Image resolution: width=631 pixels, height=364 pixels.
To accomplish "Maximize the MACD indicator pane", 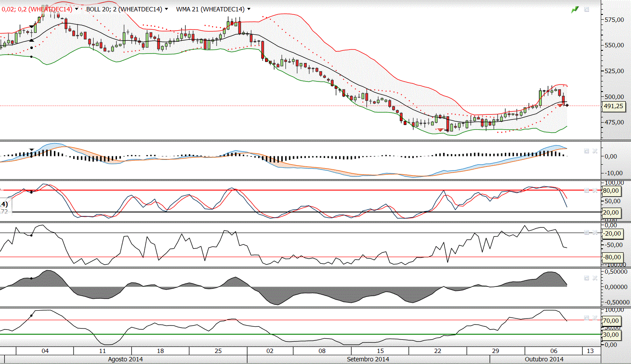I will point(587,151).
